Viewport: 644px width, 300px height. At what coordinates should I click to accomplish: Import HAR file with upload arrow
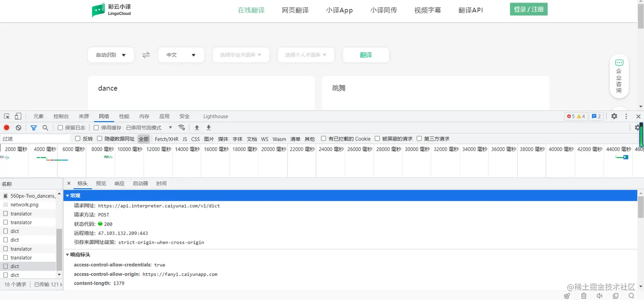click(197, 128)
